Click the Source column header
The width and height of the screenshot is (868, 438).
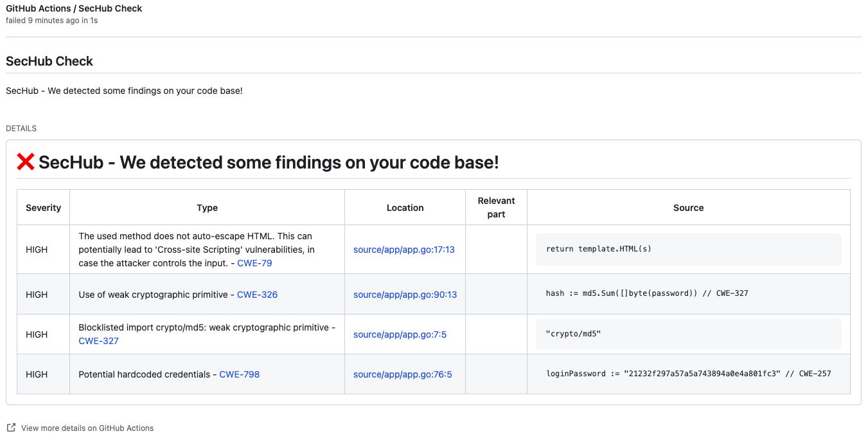point(688,208)
